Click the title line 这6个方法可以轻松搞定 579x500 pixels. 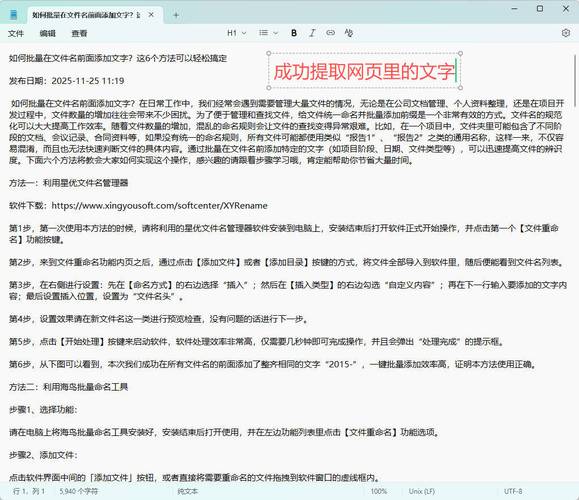click(181, 58)
